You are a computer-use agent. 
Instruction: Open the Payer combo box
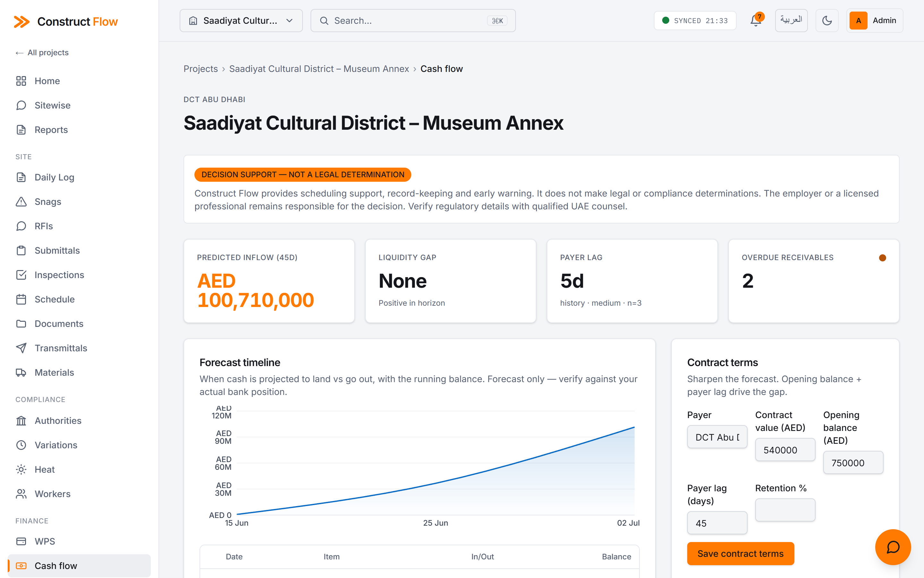(x=717, y=437)
